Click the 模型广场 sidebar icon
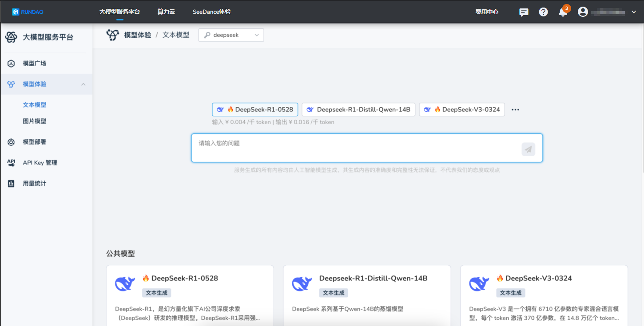 pos(11,63)
